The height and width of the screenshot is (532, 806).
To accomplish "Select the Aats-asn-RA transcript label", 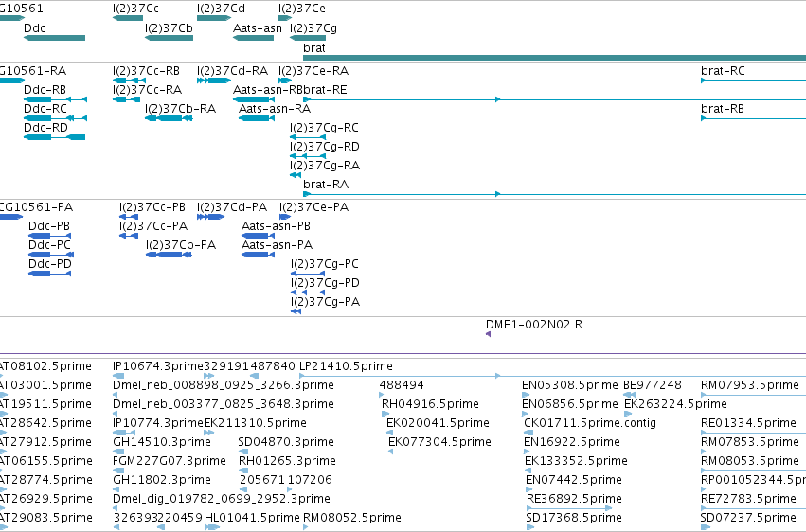I will point(275,109).
